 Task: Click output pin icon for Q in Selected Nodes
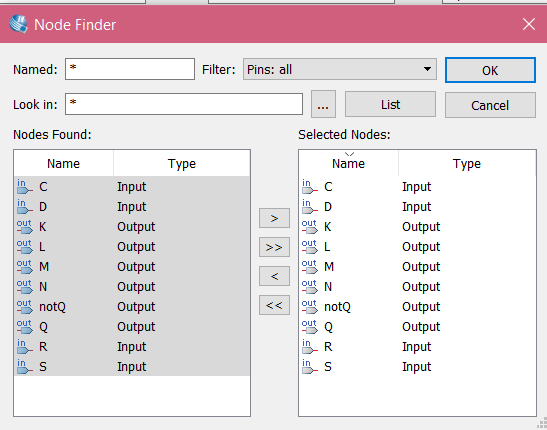pos(310,327)
